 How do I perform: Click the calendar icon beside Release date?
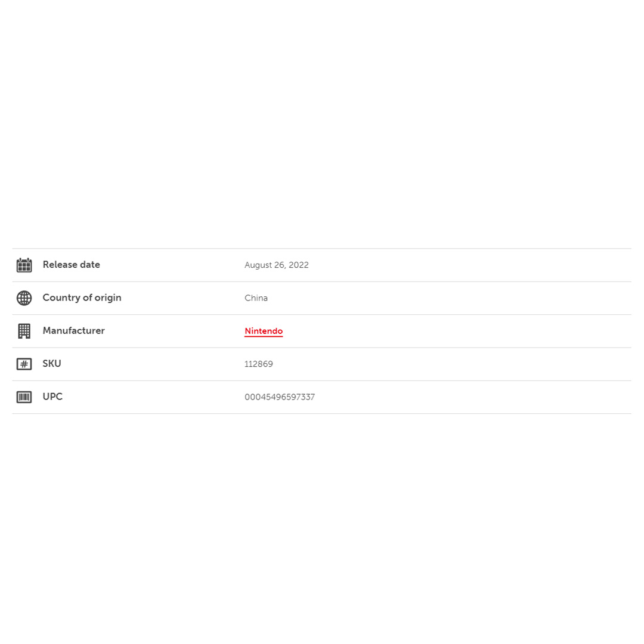click(x=24, y=265)
